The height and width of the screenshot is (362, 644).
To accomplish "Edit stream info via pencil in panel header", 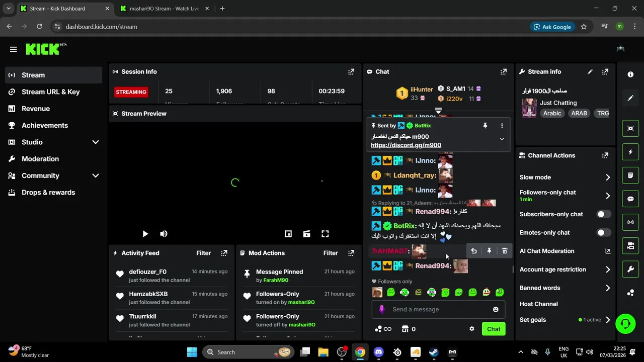I will (x=590, y=72).
